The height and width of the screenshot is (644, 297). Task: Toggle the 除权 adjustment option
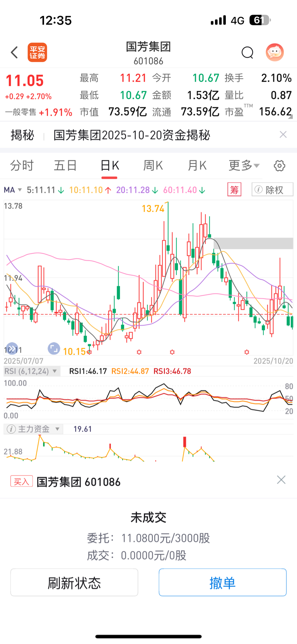click(x=272, y=190)
